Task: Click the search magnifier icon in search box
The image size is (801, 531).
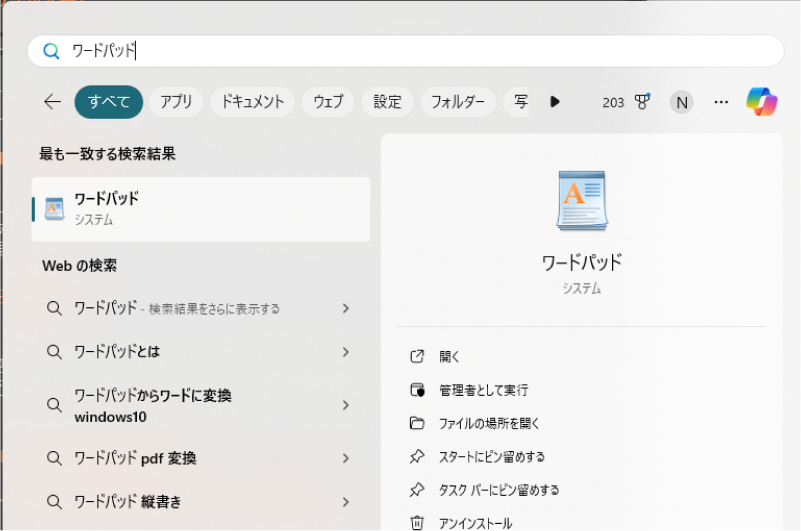Action: point(51,51)
